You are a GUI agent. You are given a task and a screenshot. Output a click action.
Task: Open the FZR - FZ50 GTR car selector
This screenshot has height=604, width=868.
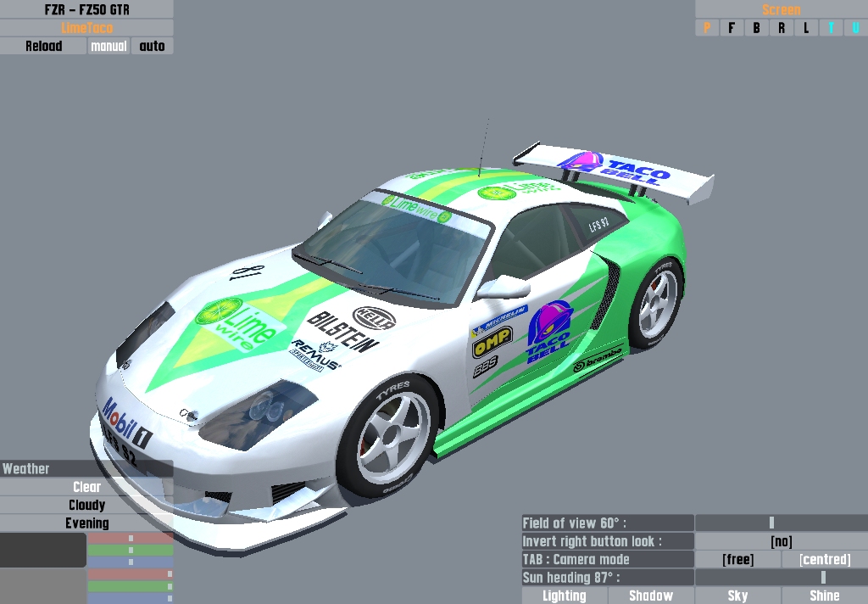point(86,9)
